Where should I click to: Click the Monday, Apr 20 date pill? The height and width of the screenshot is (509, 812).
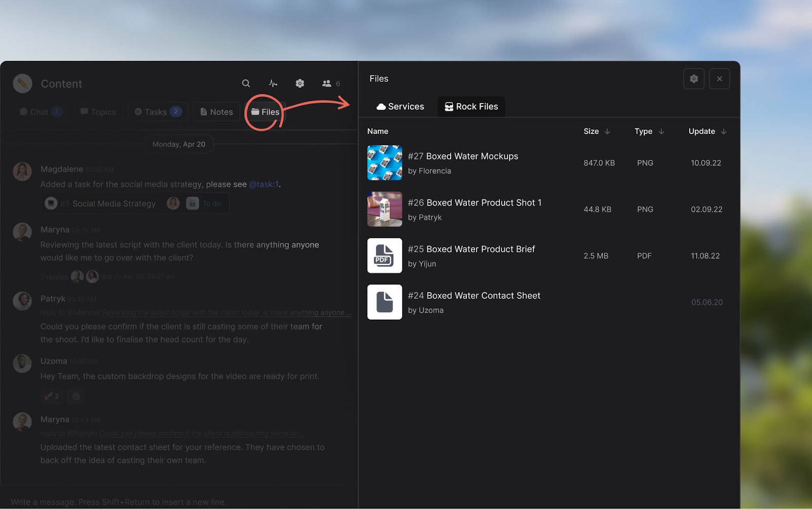pos(179,144)
